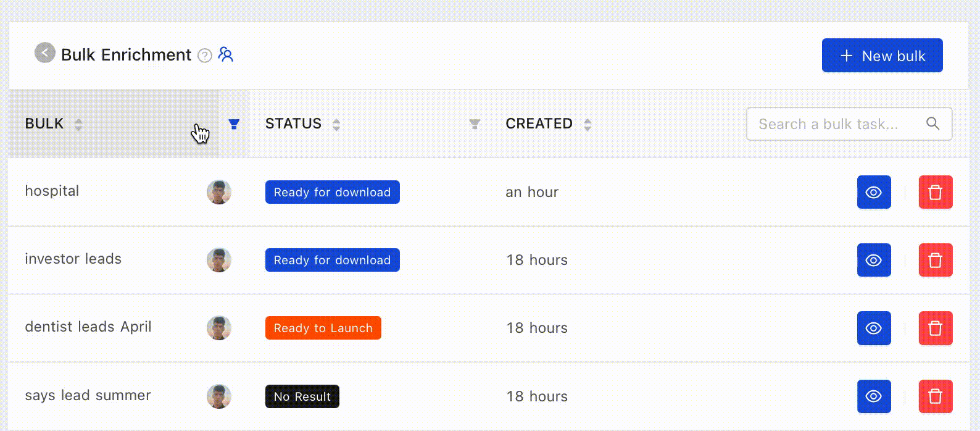Click the says lead summer owner avatar
This screenshot has height=431, width=980.
tap(219, 396)
